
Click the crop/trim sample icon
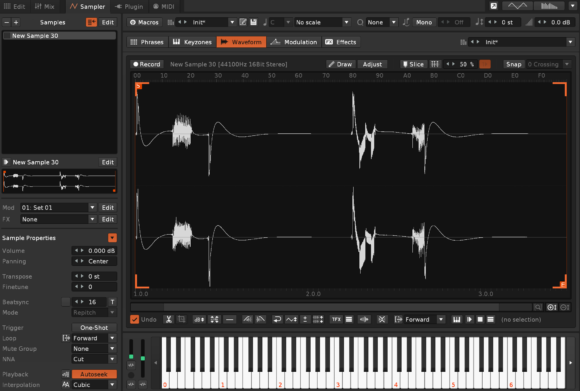182,320
